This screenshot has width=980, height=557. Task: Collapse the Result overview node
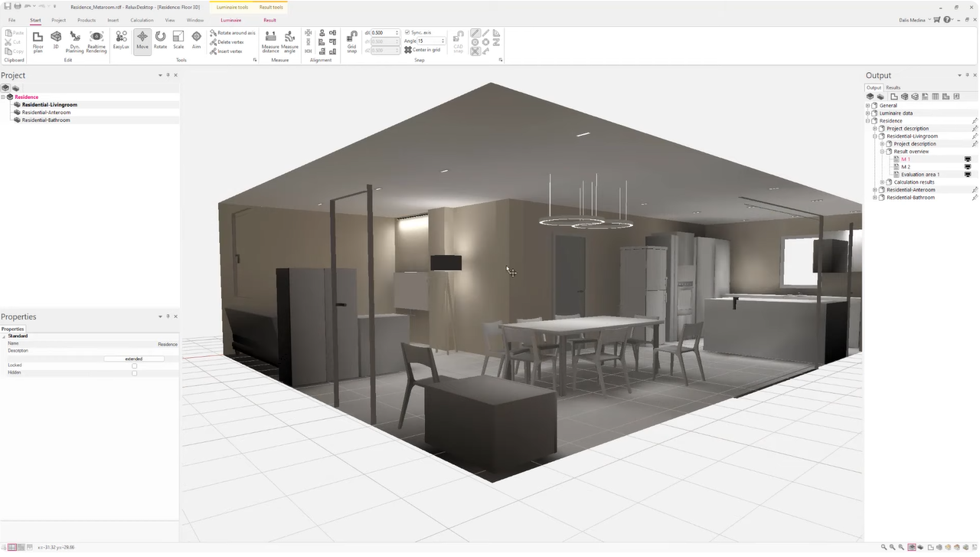click(882, 152)
